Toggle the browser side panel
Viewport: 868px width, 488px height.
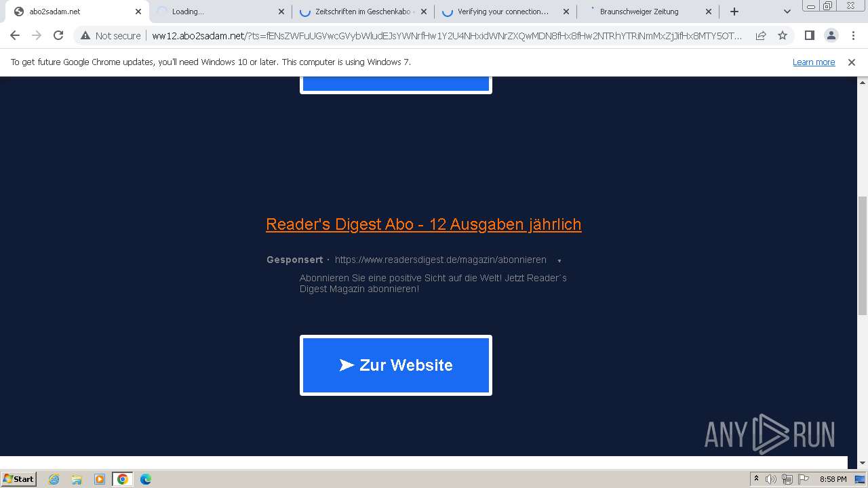coord(809,36)
